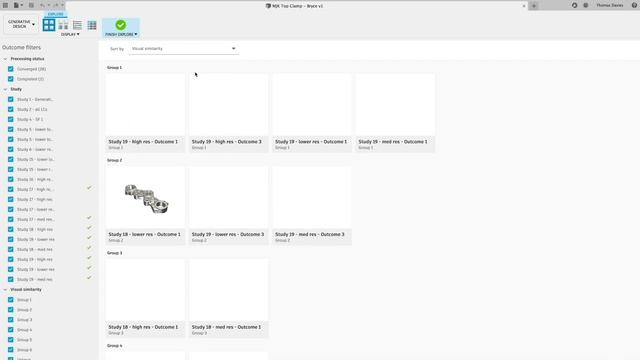Open Study 18 - high res - Outcome 1 card
The height and width of the screenshot is (360, 640).
[145, 299]
